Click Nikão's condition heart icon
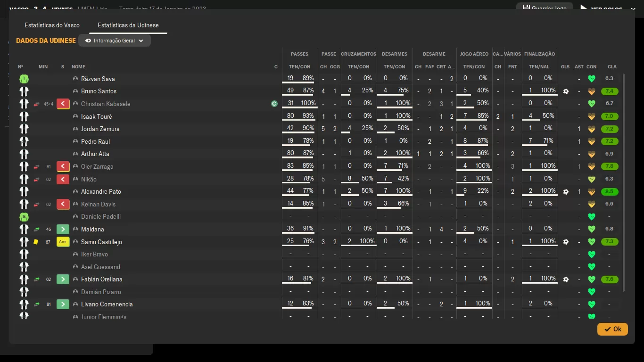The height and width of the screenshot is (362, 644). pos(592,179)
